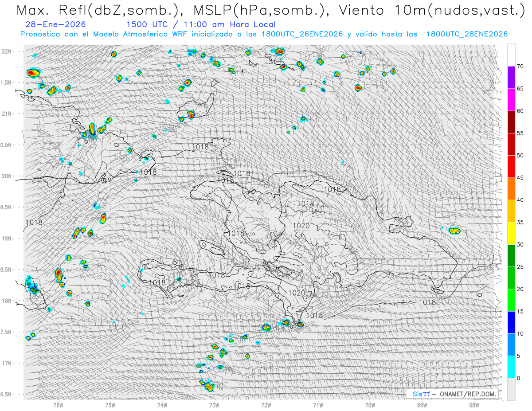This screenshot has width=532, height=411.
Task: Click the longitude axis label 74W
Action: [162, 405]
